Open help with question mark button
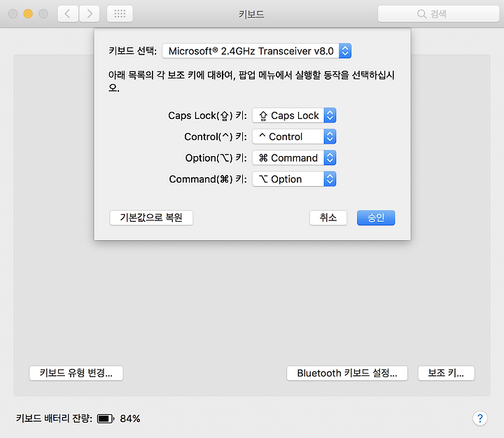Screen dimensions: 504x438 pyautogui.click(x=480, y=418)
